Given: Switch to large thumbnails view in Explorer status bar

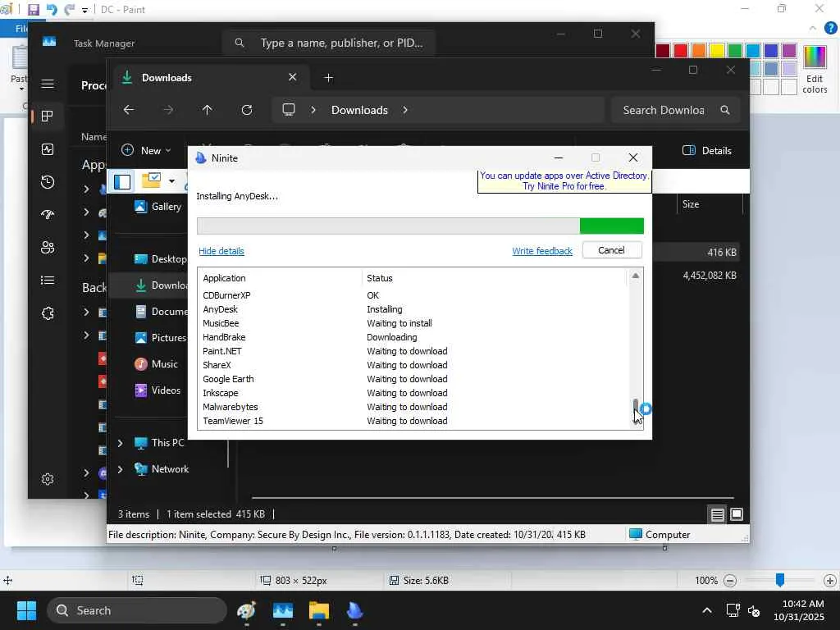Looking at the screenshot, I should (x=737, y=515).
